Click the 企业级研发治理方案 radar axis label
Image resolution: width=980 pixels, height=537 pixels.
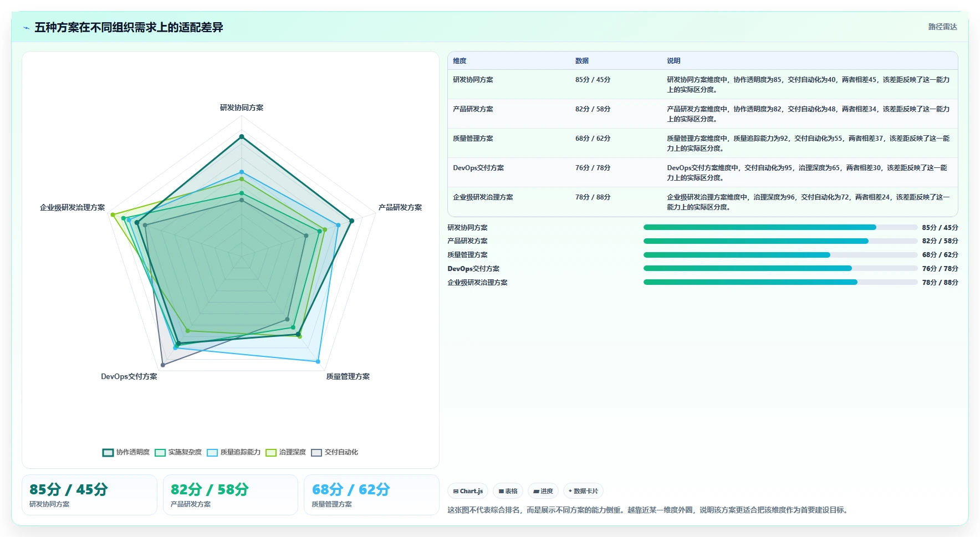pos(72,207)
